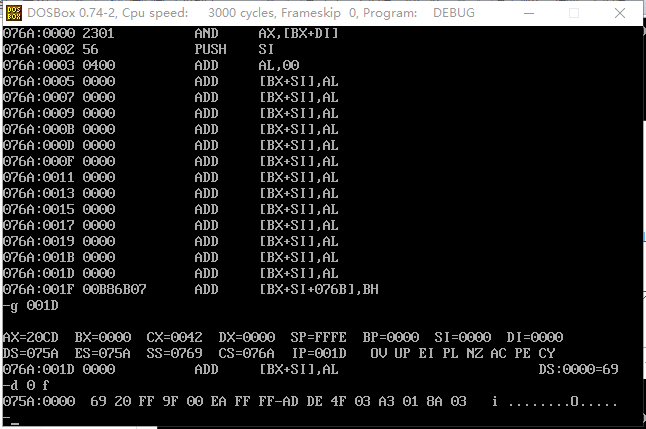The image size is (646, 429).
Task: Click register value SP=FFFE
Action: [318, 338]
